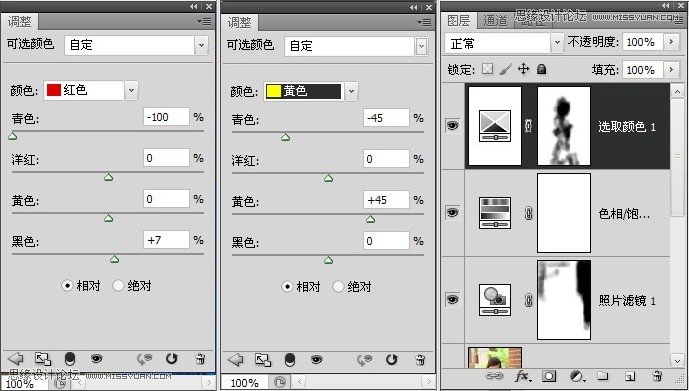Select 绝对 radio in the 黄色 panel
The image size is (689, 391).
pyautogui.click(x=338, y=286)
